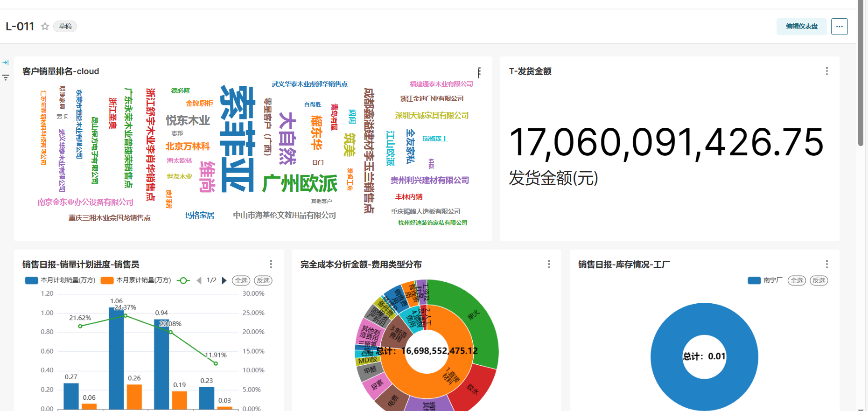Click the 客户销量排名-cloud chart title
This screenshot has height=411, width=868.
pos(61,71)
